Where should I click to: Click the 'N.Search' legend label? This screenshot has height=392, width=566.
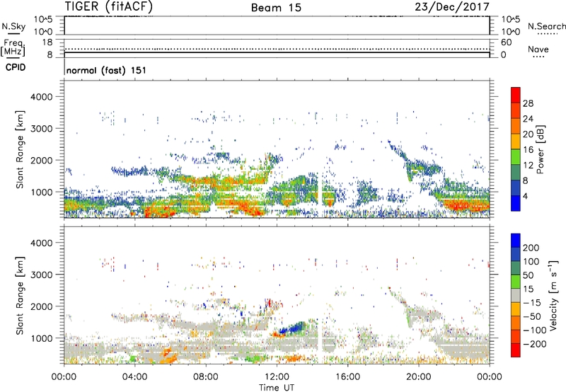coord(546,26)
